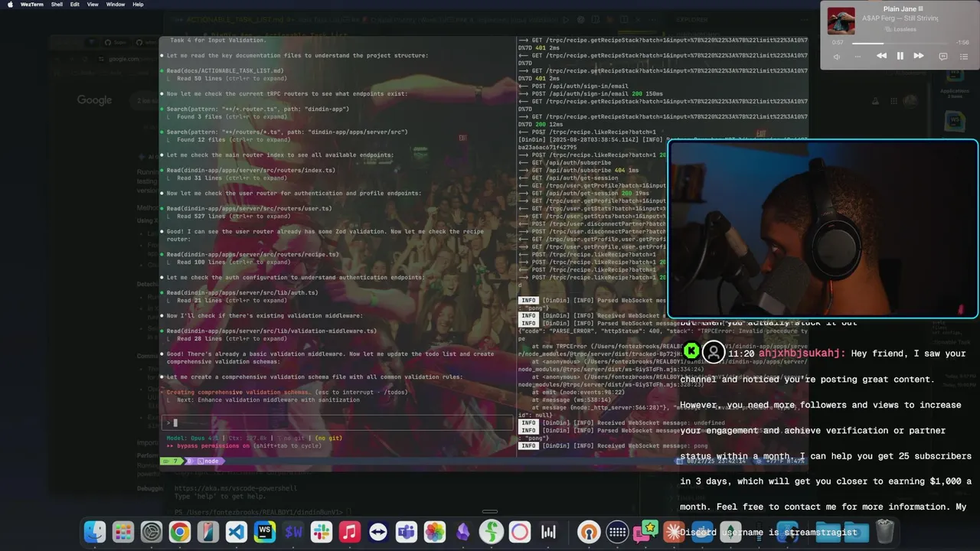Open the View menu
The image size is (980, 551).
tap(93, 4)
